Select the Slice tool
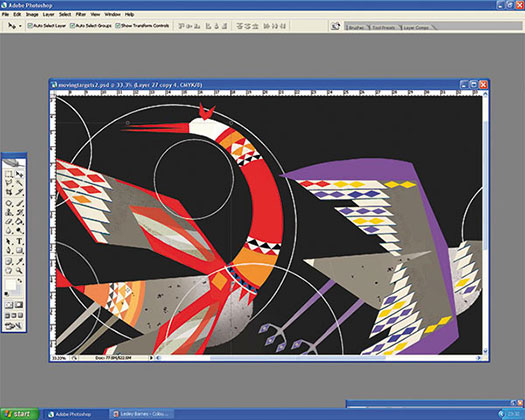 pyautogui.click(x=19, y=192)
